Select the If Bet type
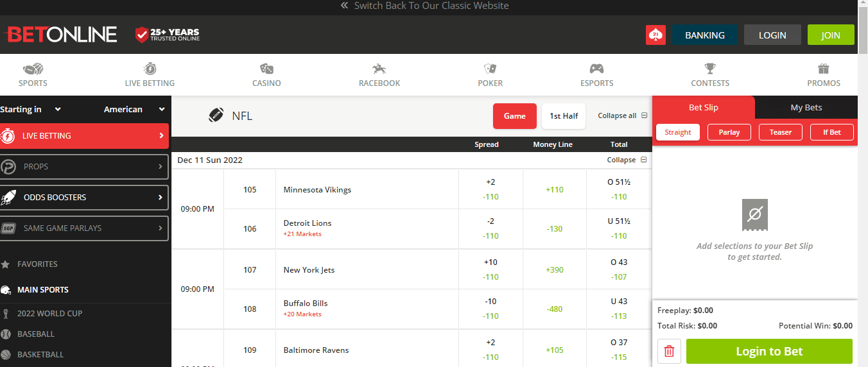 click(832, 132)
